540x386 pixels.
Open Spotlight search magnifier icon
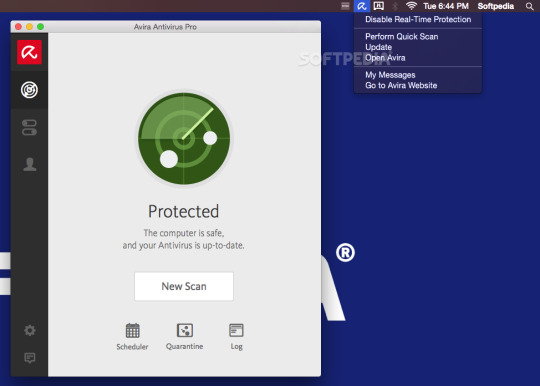(529, 6)
